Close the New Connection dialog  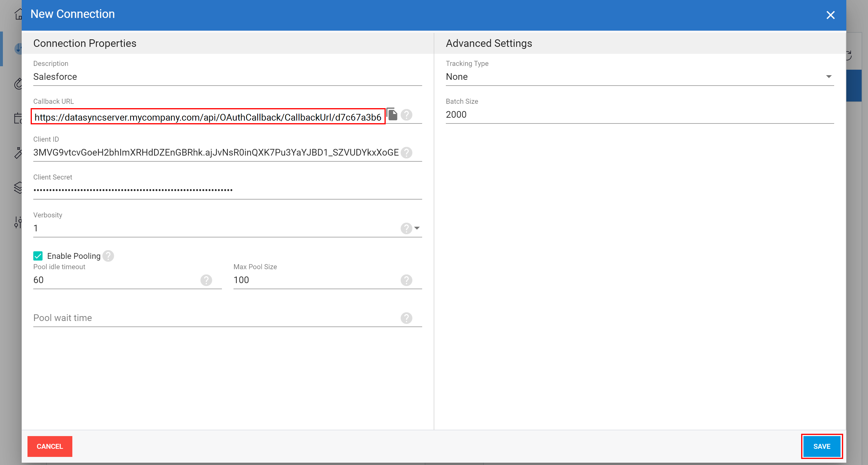[830, 15]
